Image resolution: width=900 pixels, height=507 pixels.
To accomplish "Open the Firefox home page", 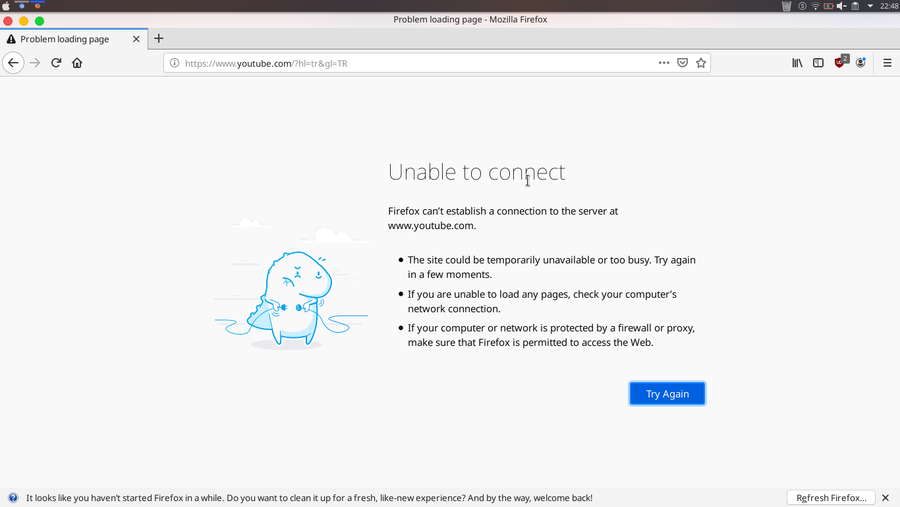I will coord(77,63).
